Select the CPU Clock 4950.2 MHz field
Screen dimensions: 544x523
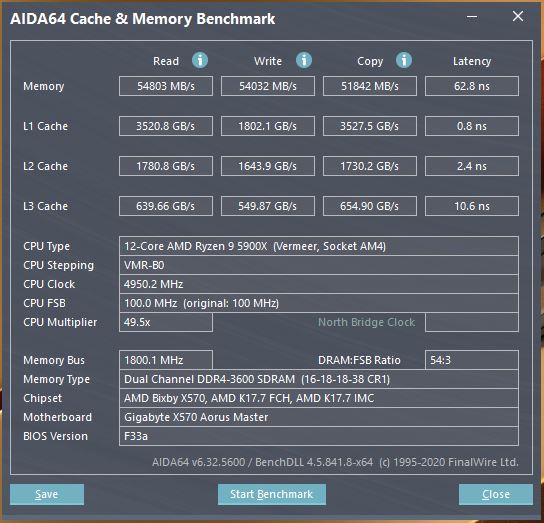319,284
